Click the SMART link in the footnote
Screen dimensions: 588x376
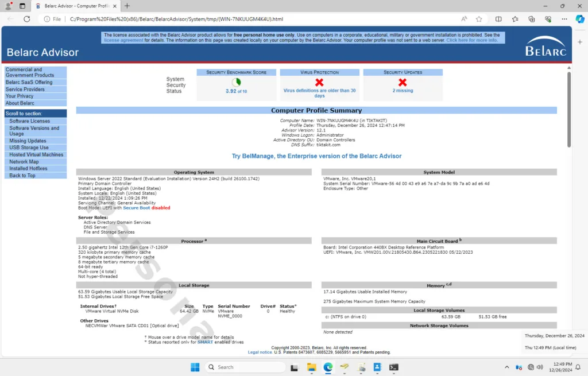pos(205,342)
